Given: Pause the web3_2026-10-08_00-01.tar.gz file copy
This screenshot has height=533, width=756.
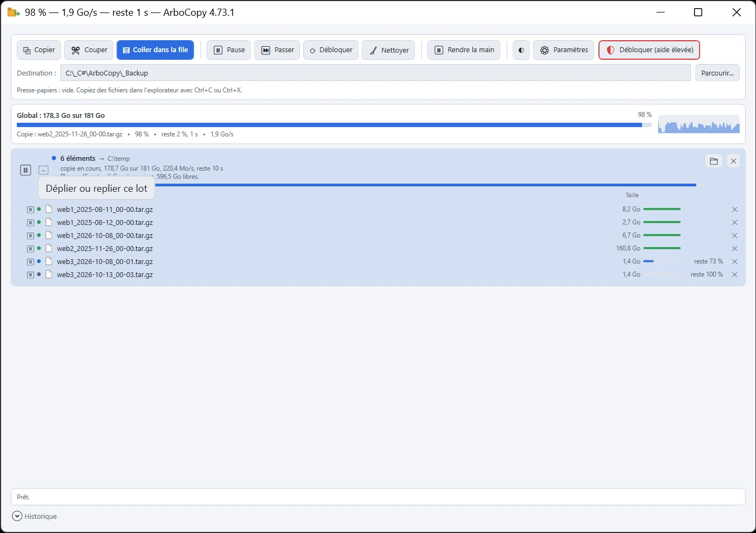Looking at the screenshot, I should [x=30, y=261].
